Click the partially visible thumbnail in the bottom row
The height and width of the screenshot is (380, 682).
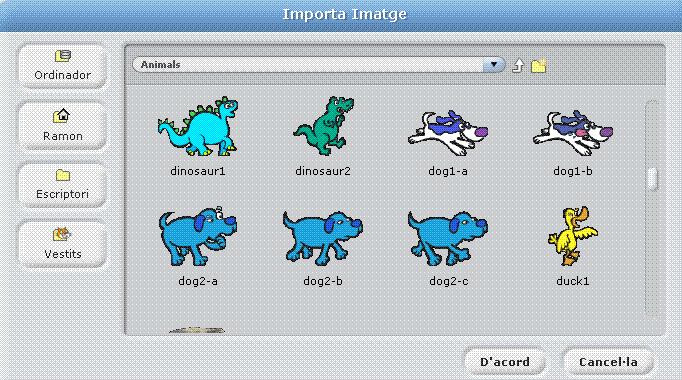[197, 330]
